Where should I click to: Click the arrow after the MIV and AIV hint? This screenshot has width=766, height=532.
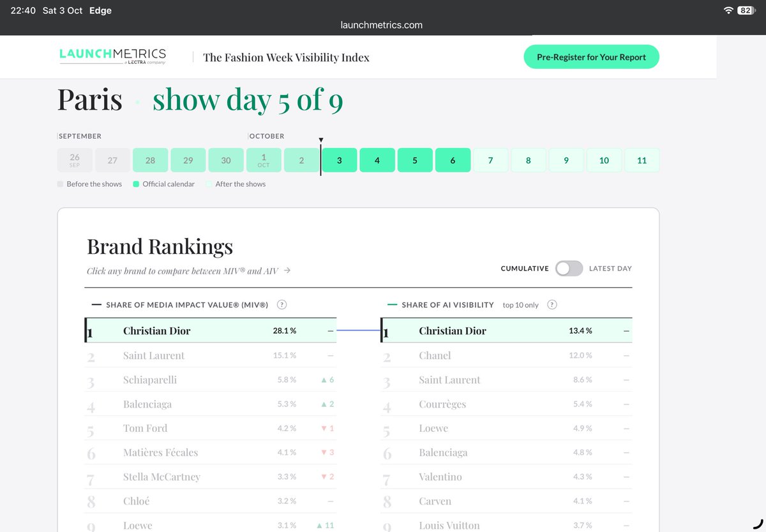pos(287,270)
